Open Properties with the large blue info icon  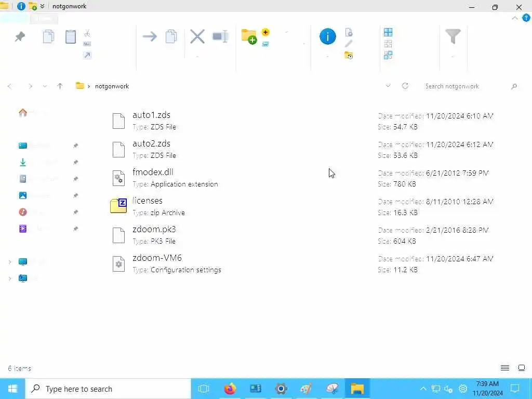point(328,36)
